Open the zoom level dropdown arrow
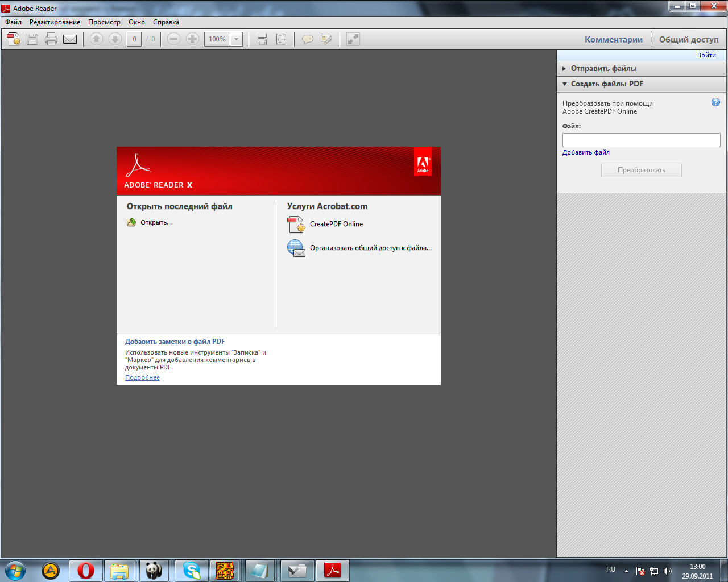 tap(237, 39)
